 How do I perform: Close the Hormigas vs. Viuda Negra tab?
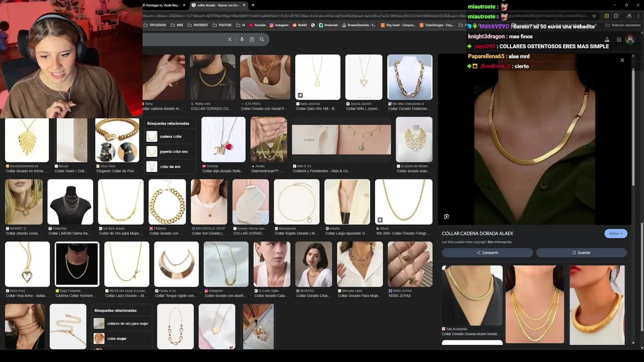(184, 5)
